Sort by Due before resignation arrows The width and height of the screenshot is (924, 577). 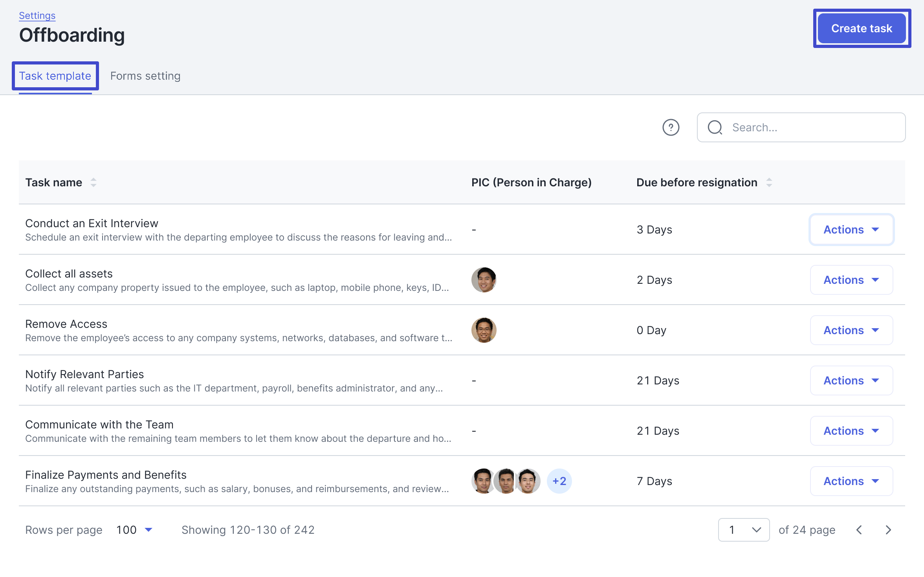point(769,182)
